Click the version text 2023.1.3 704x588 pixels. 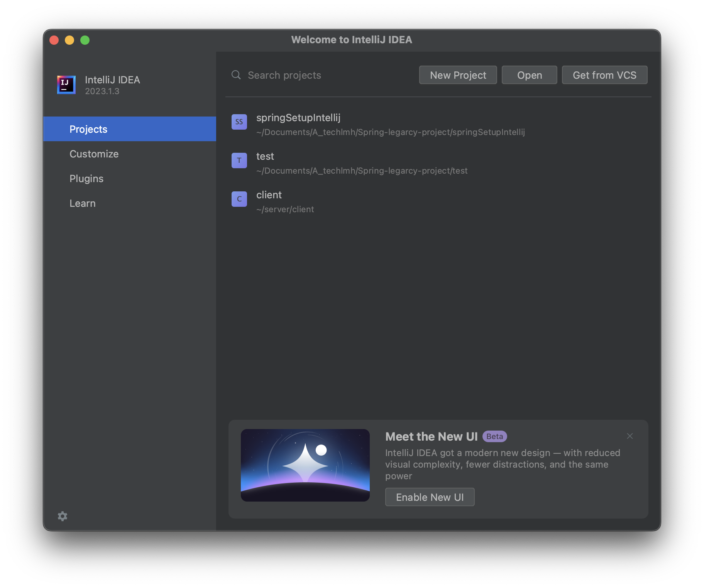pyautogui.click(x=102, y=91)
